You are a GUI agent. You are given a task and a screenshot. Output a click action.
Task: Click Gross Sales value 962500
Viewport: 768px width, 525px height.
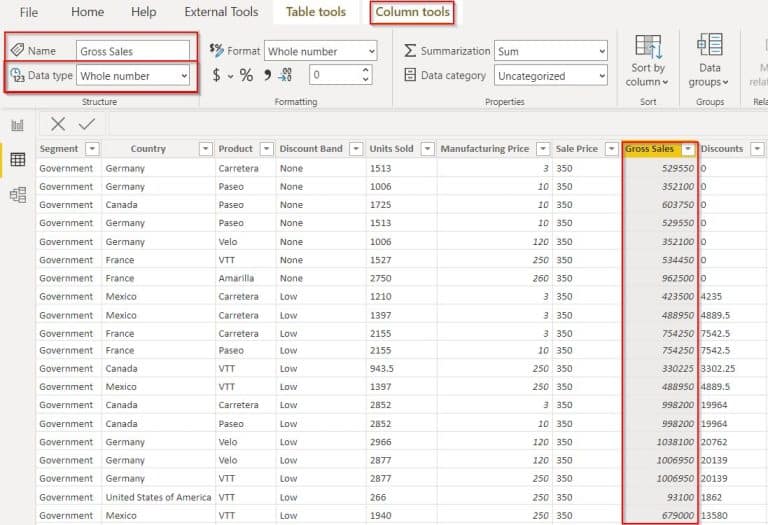pos(678,278)
